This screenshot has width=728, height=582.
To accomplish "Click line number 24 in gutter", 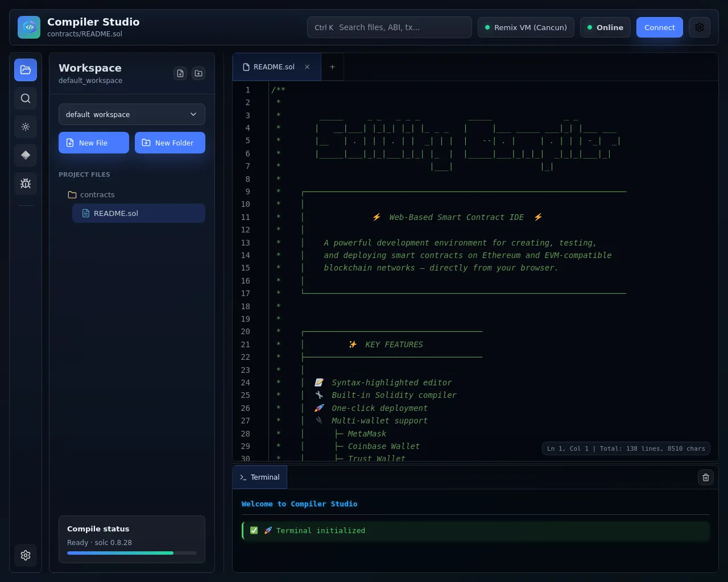I will click(245, 383).
